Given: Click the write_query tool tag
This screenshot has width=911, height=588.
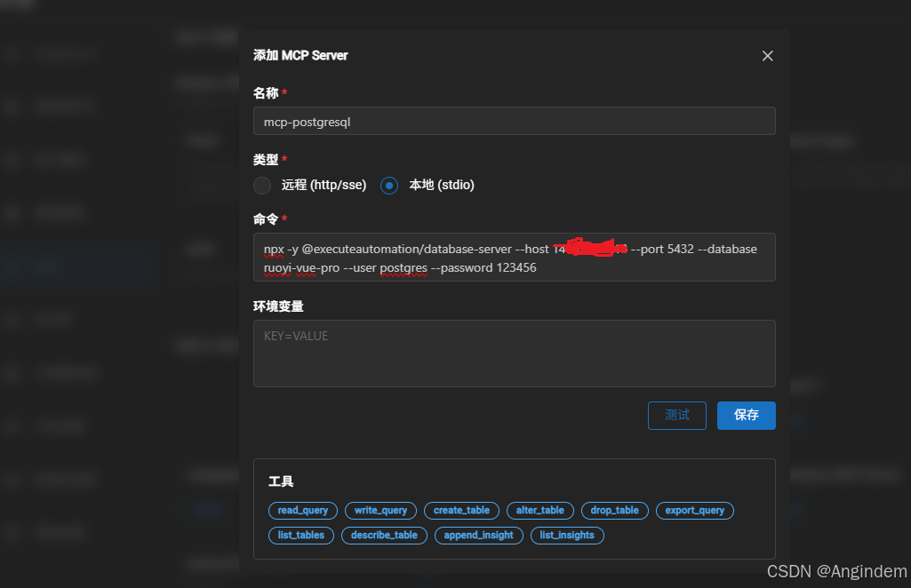Looking at the screenshot, I should (x=380, y=510).
